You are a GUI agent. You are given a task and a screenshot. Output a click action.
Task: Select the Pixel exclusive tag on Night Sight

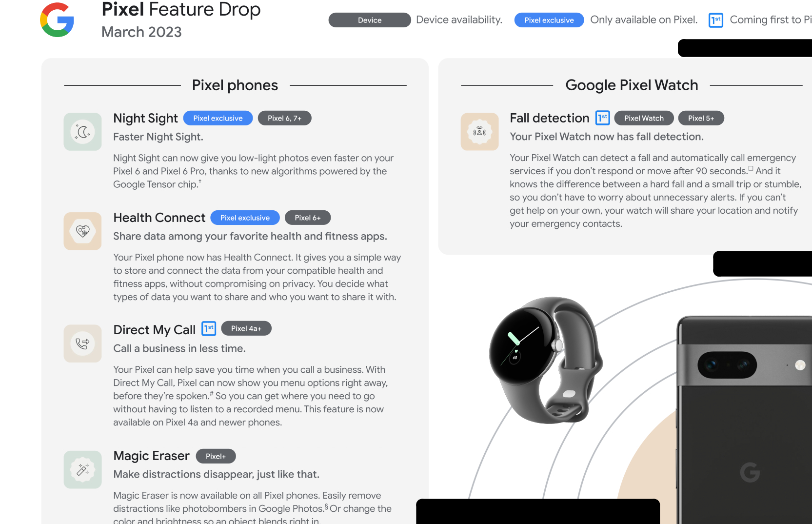point(218,118)
